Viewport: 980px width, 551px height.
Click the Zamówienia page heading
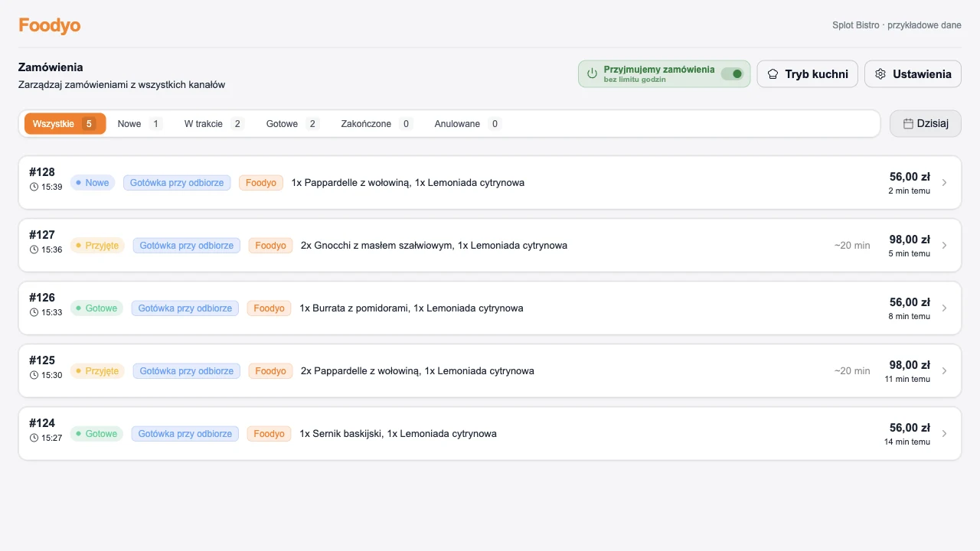point(51,67)
